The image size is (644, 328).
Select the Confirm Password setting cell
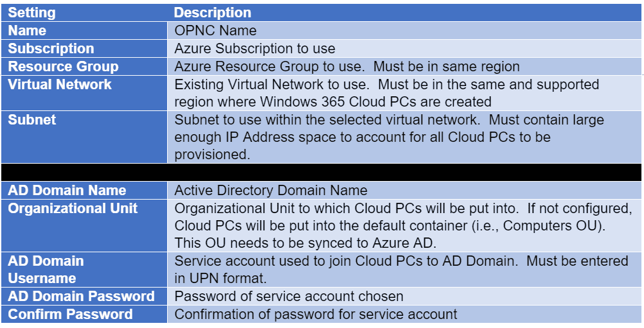(x=84, y=314)
